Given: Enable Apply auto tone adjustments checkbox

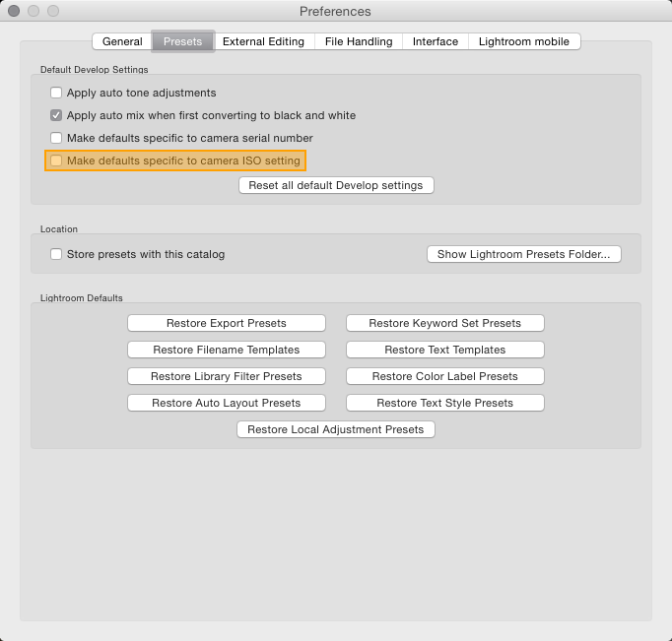Looking at the screenshot, I should 56,93.
